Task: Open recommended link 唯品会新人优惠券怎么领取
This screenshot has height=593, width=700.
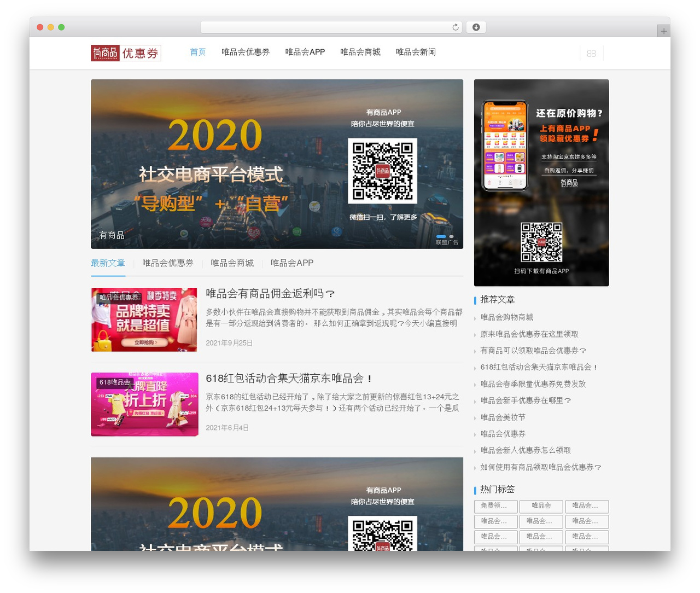Action: click(x=526, y=450)
